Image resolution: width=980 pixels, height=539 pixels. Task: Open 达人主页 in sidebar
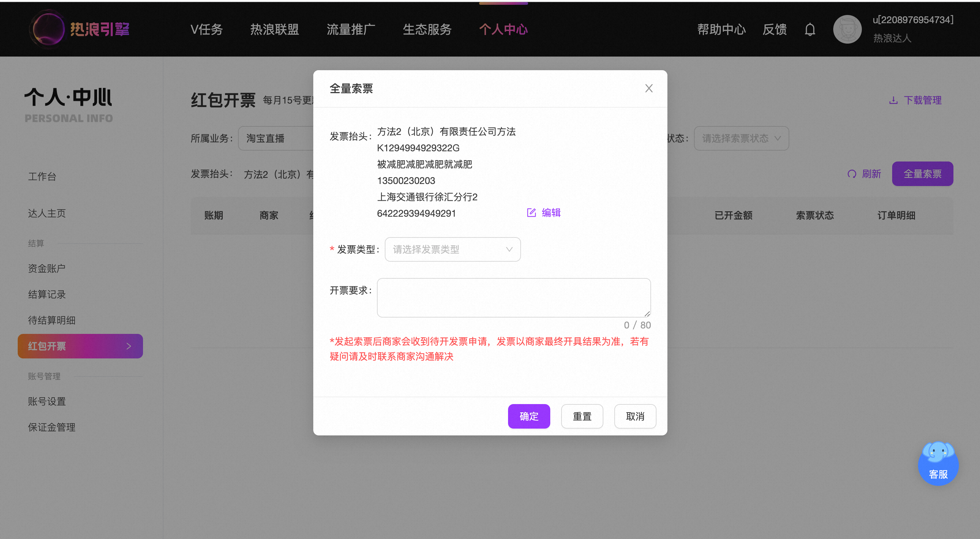pos(47,213)
